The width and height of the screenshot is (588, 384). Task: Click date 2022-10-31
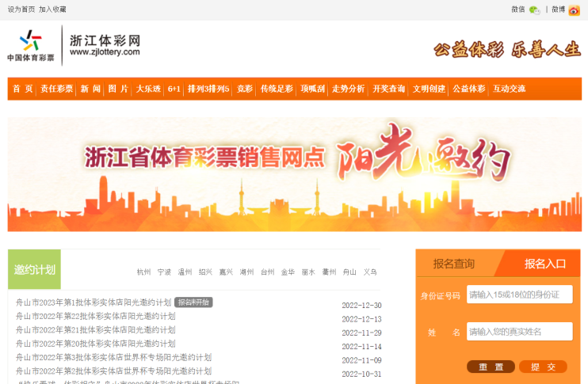(361, 374)
